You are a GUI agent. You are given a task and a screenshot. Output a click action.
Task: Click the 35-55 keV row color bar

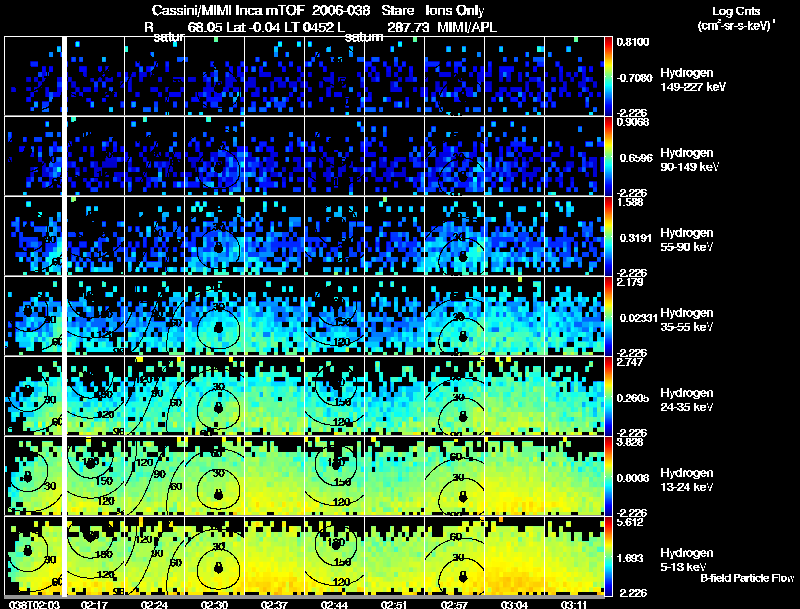(608, 316)
